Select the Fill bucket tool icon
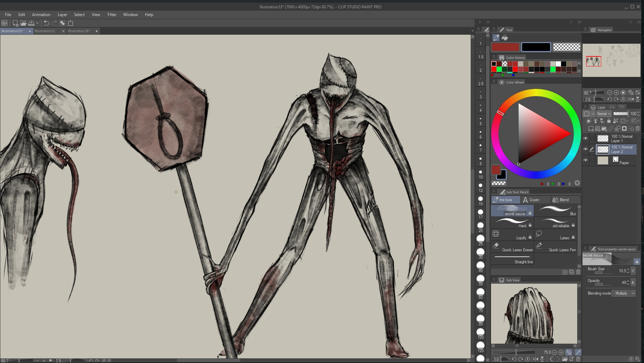Screen dimensions: 644x363 (x=505, y=38)
